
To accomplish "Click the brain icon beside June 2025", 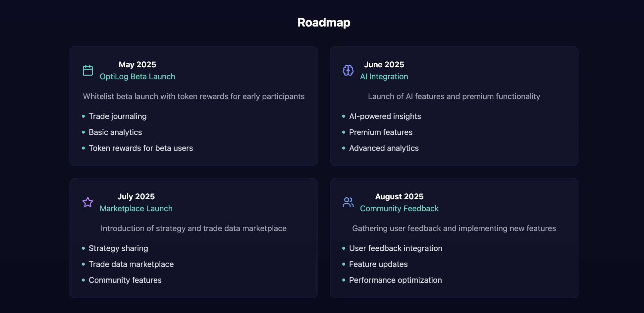I will pos(348,70).
